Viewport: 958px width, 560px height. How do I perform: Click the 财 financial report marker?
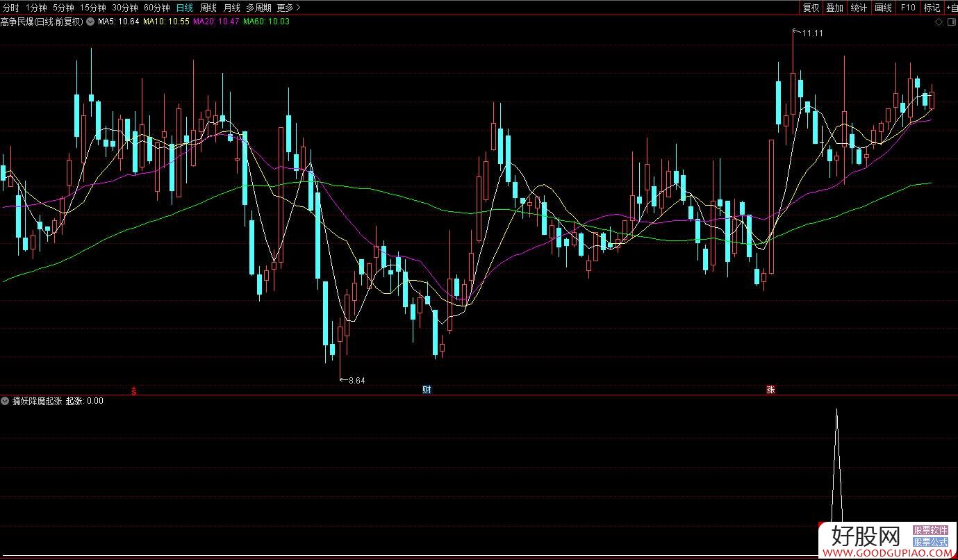427,390
